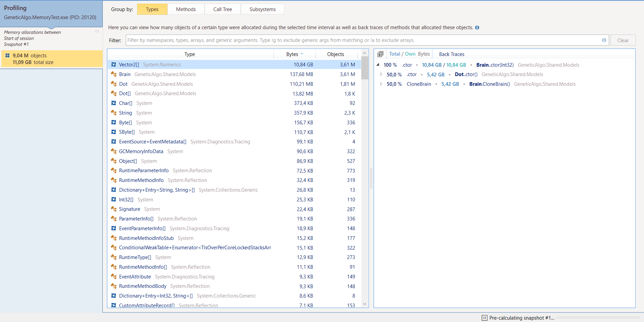Click the RuntimeMethodInfoStub type icon
This screenshot has width=644, height=322.
coord(114,238)
